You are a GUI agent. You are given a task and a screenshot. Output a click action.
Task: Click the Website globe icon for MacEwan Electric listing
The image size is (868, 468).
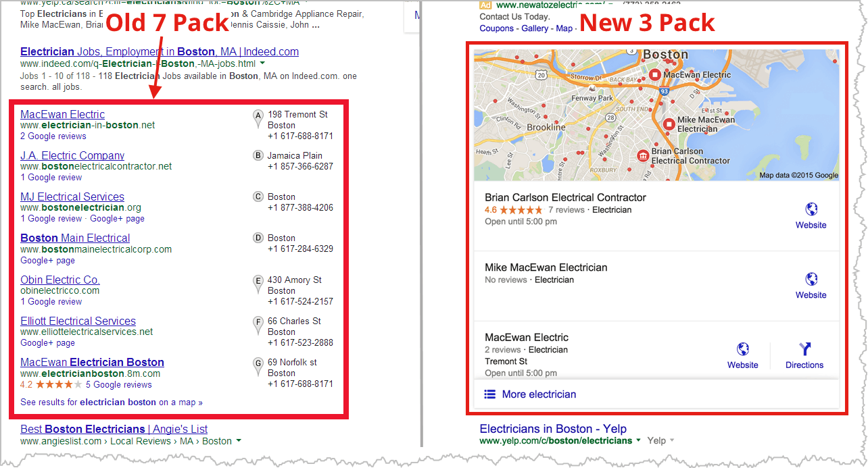point(743,348)
